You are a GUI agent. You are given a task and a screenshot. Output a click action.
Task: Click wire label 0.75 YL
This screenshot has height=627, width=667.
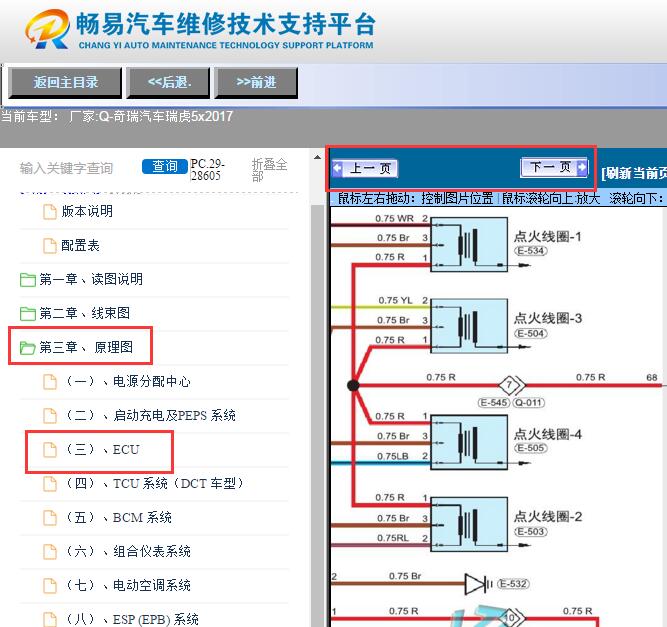[x=395, y=300]
